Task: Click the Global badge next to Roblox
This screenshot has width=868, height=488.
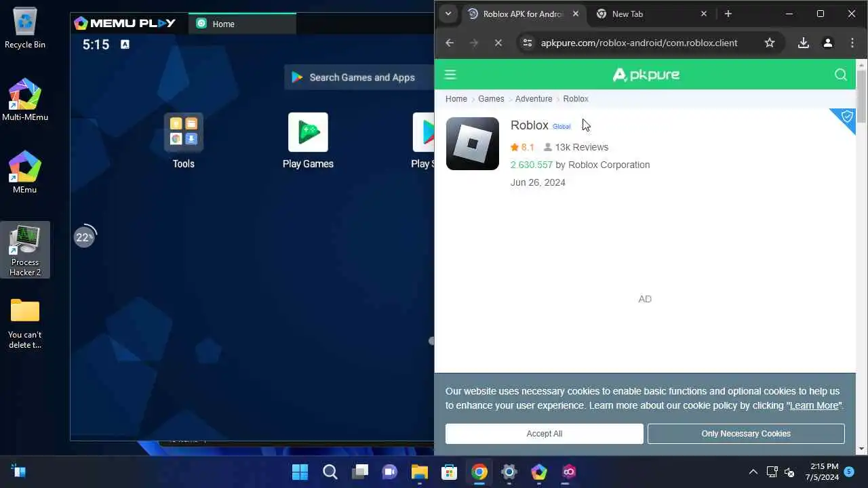Action: (x=561, y=126)
